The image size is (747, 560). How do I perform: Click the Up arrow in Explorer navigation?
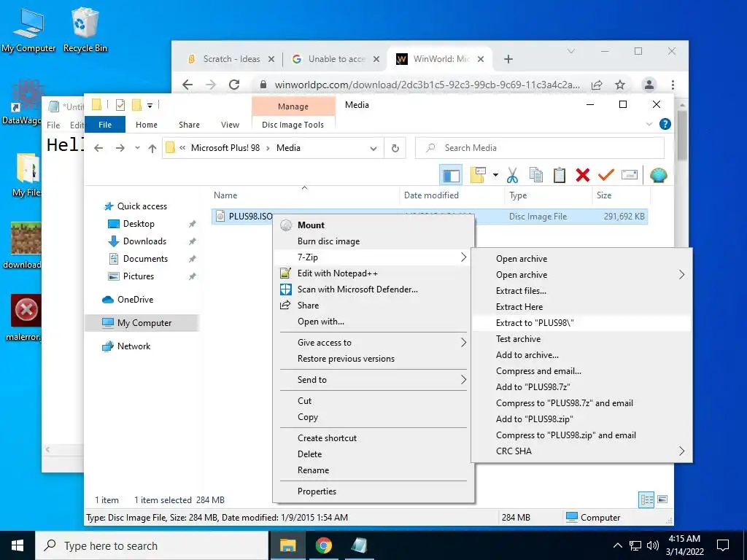[152, 148]
